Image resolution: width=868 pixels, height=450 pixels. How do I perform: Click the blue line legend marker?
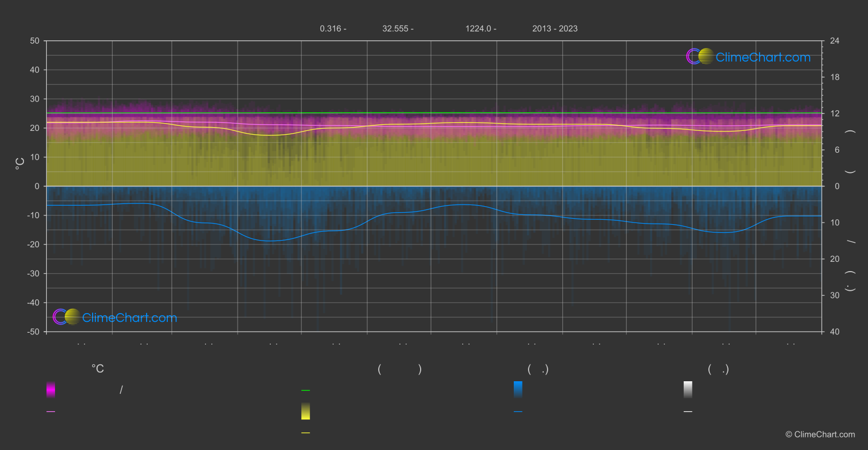pos(518,412)
